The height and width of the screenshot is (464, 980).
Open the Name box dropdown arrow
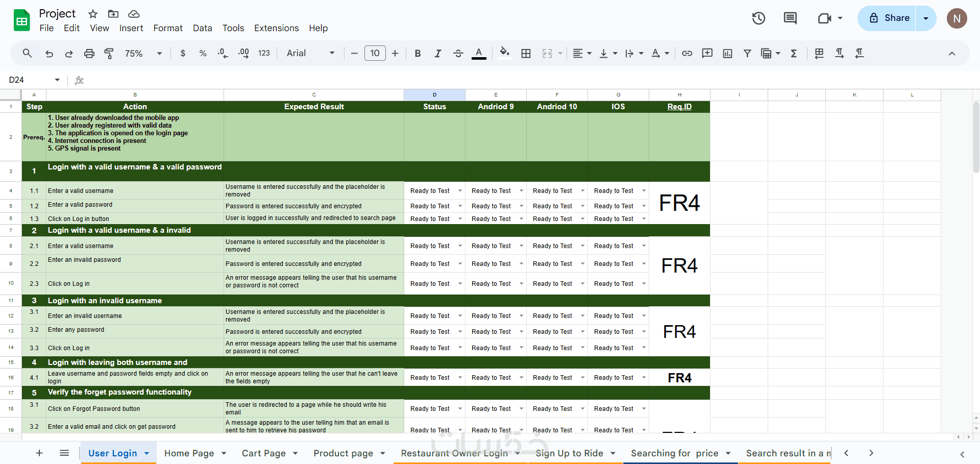pos(57,80)
